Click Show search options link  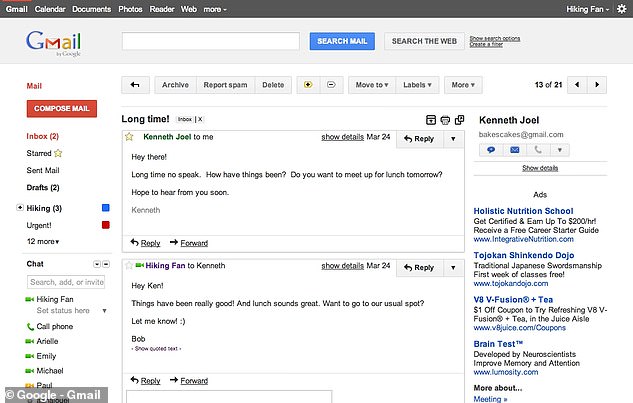(495, 38)
